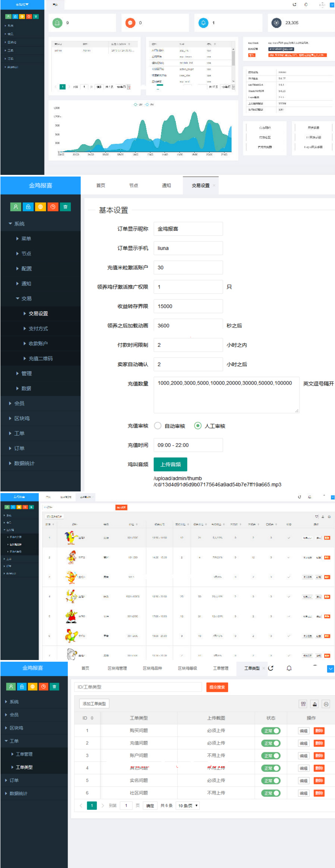Click the yen icon on the 23,305 card
This screenshot has width=335, height=868.
tap(276, 23)
